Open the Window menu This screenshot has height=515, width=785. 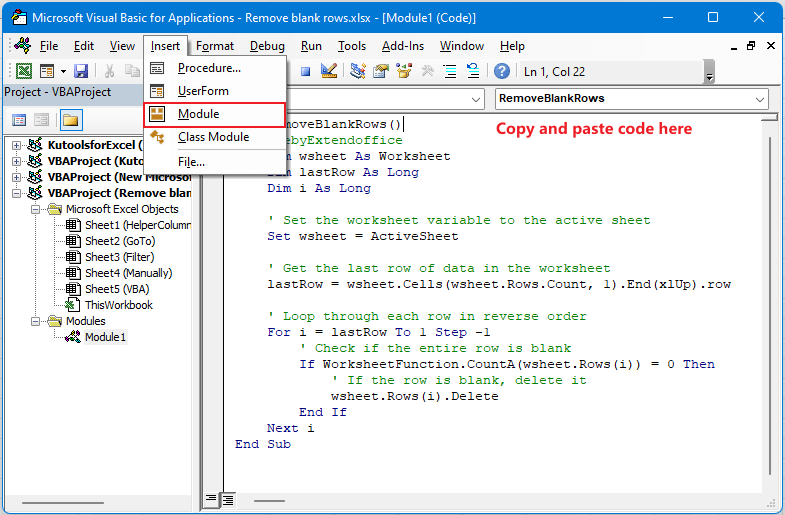[462, 46]
